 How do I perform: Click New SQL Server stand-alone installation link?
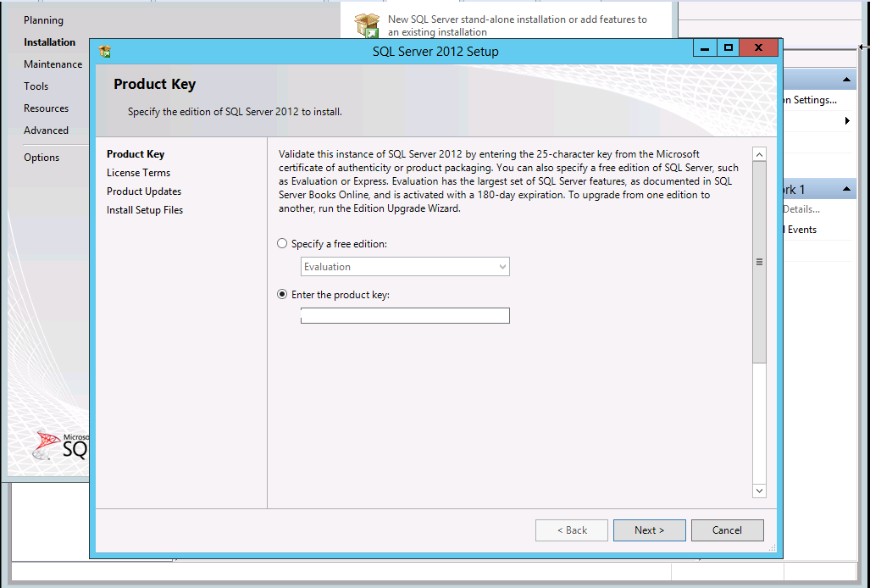pyautogui.click(x=517, y=25)
